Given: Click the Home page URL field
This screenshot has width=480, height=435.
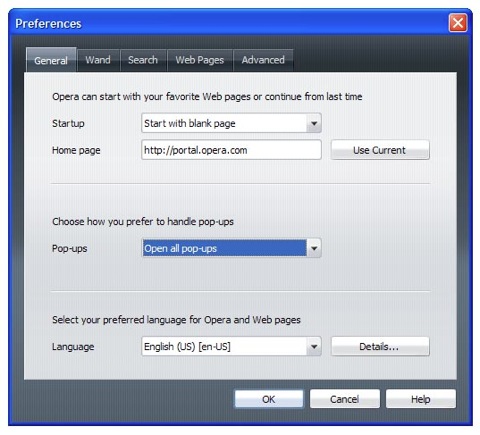Looking at the screenshot, I should tap(231, 150).
